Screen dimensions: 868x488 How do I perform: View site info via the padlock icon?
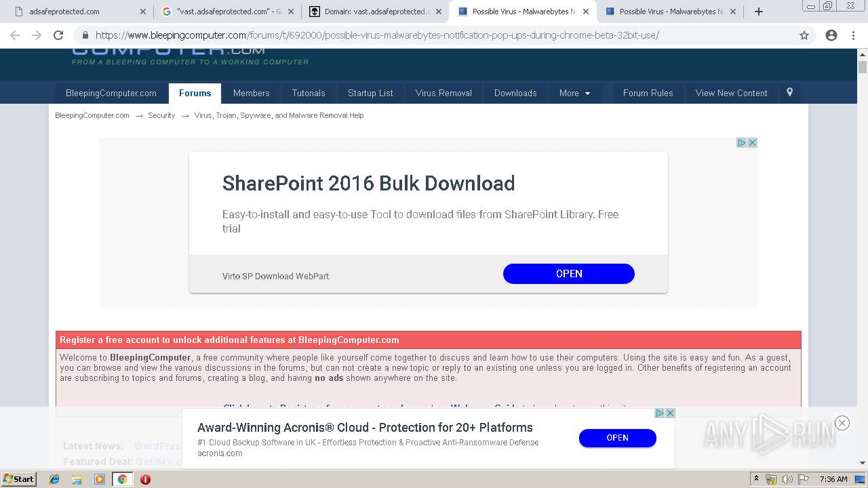click(x=85, y=35)
